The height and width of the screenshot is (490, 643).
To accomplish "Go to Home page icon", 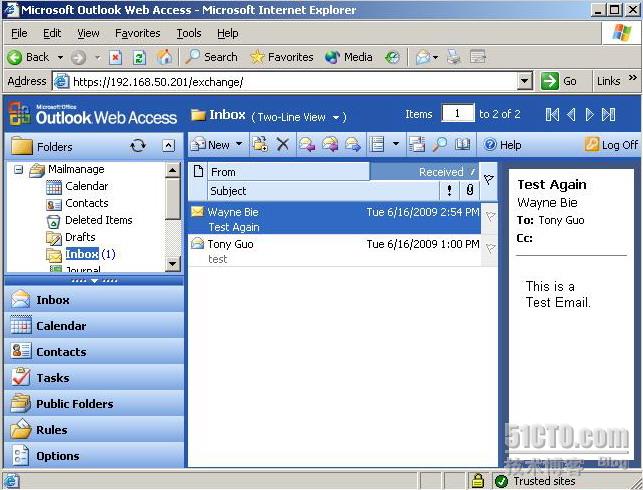I will click(x=164, y=57).
